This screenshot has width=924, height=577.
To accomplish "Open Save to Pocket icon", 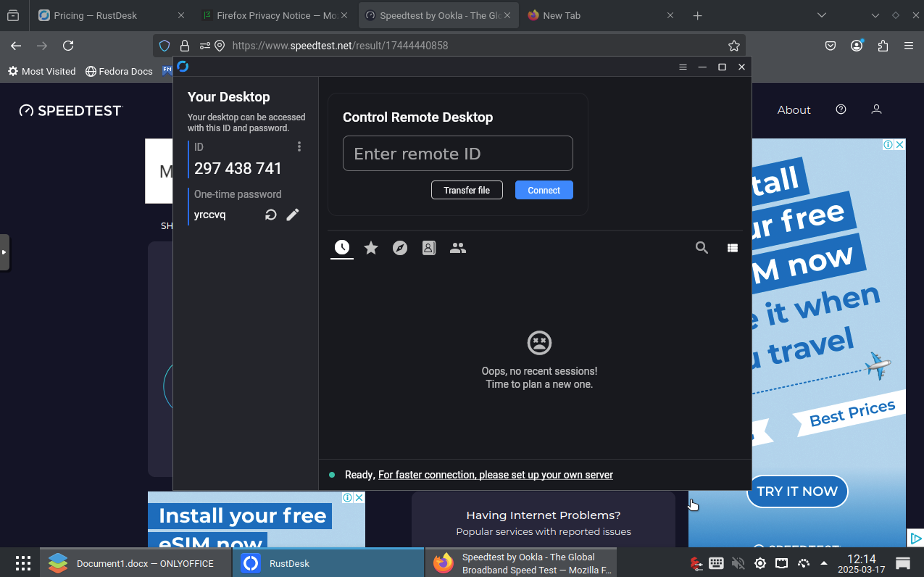I will pos(831,46).
